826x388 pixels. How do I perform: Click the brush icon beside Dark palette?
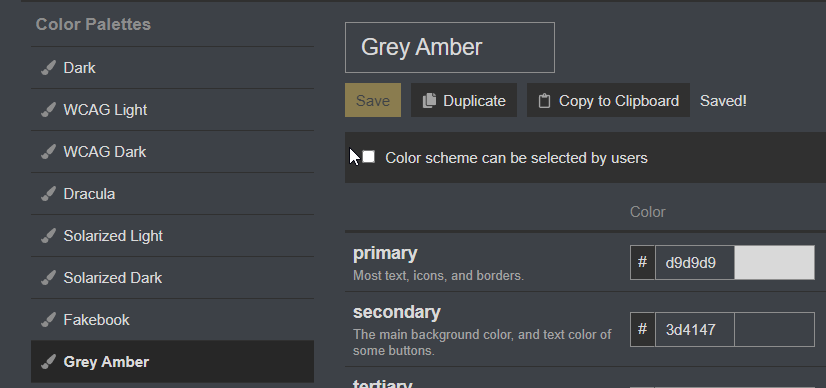coord(48,68)
